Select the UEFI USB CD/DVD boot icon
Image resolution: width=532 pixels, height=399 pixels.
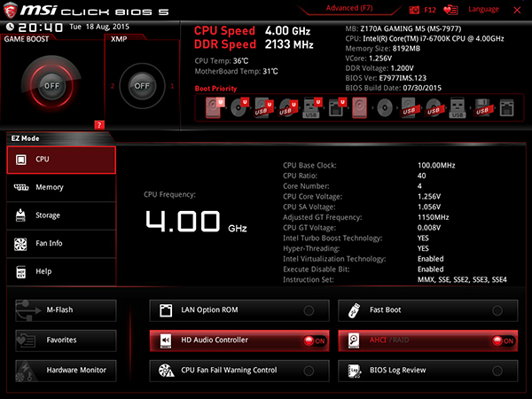[288, 107]
